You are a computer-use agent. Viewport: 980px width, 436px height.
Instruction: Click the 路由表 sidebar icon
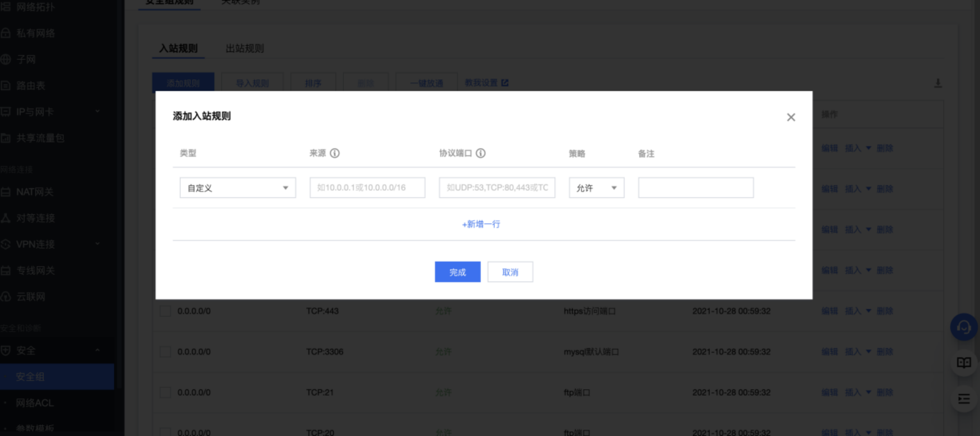pos(5,86)
